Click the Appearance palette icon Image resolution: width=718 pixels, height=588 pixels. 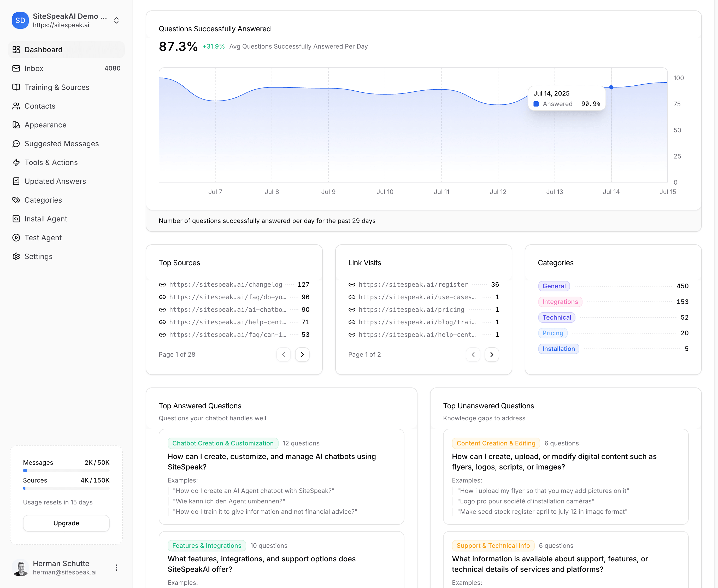(16, 125)
